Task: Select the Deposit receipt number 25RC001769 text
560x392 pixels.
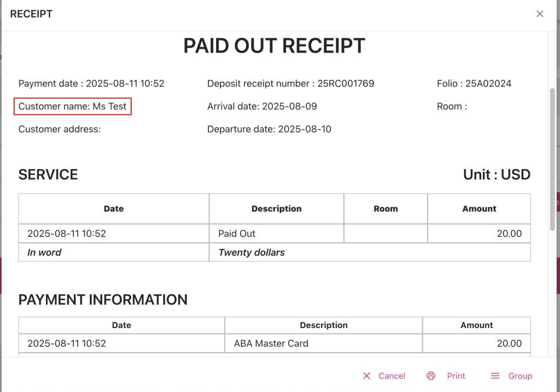Action: click(290, 84)
